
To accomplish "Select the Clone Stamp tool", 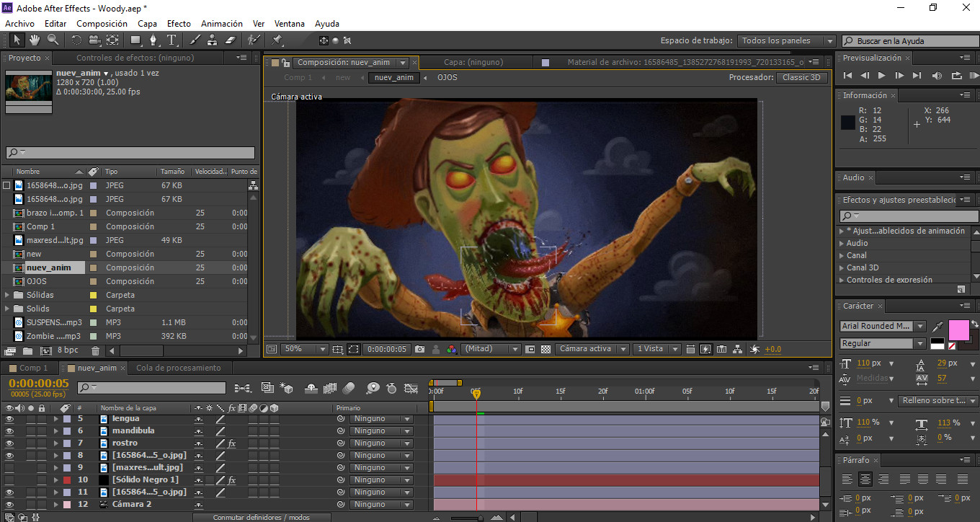I will [213, 40].
